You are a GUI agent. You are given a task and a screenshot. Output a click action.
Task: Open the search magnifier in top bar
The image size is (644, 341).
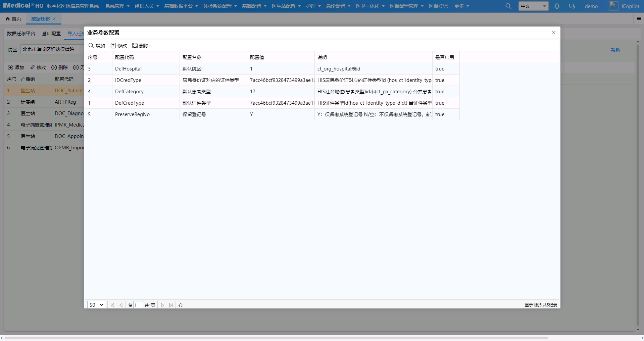pyautogui.click(x=508, y=6)
